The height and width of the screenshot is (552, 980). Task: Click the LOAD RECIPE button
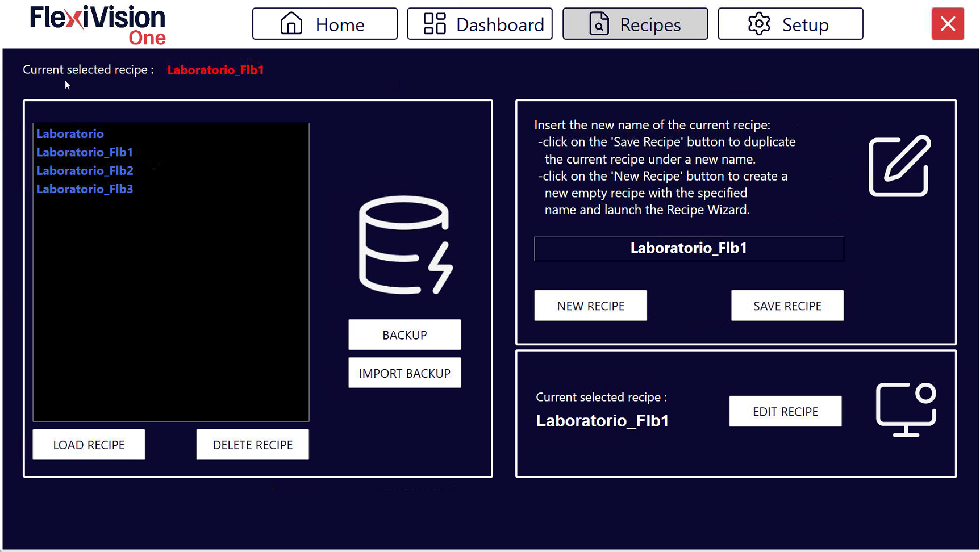[x=89, y=445]
